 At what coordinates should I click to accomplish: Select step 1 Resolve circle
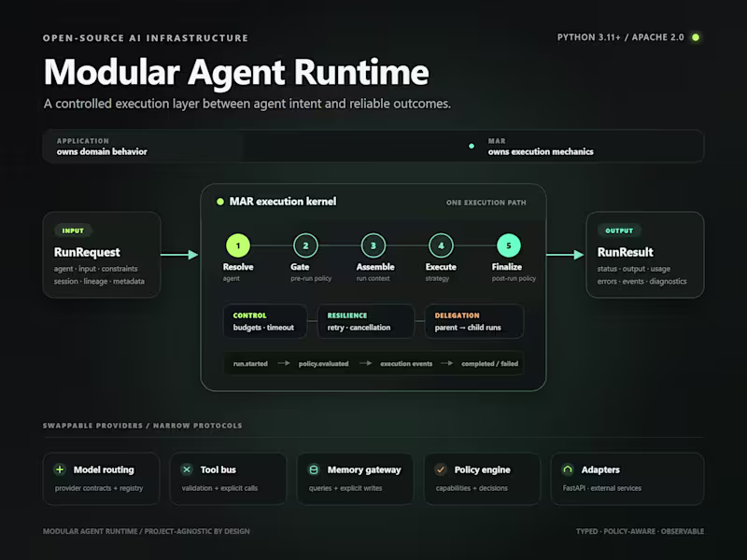(238, 245)
